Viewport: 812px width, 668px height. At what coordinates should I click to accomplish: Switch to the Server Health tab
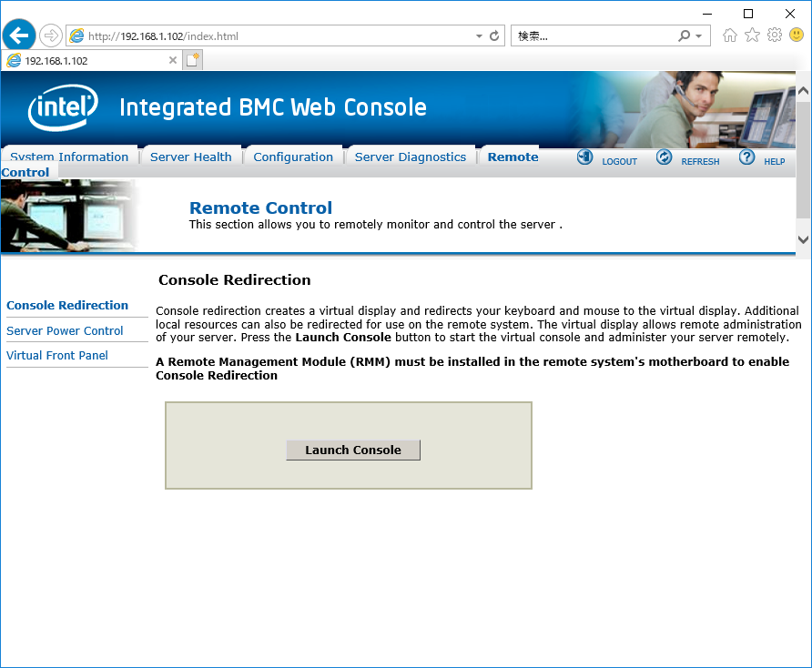tap(190, 157)
